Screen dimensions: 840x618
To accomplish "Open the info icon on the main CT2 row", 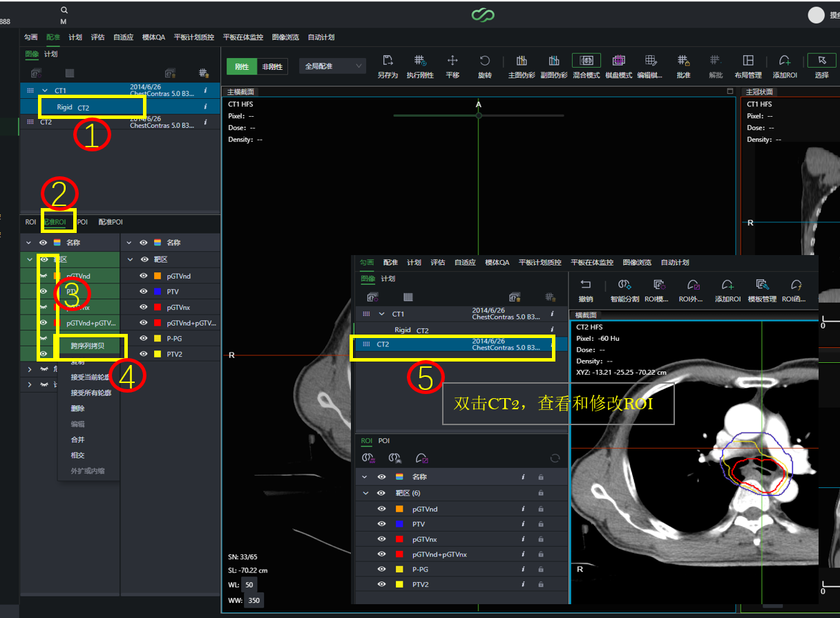I will (205, 122).
